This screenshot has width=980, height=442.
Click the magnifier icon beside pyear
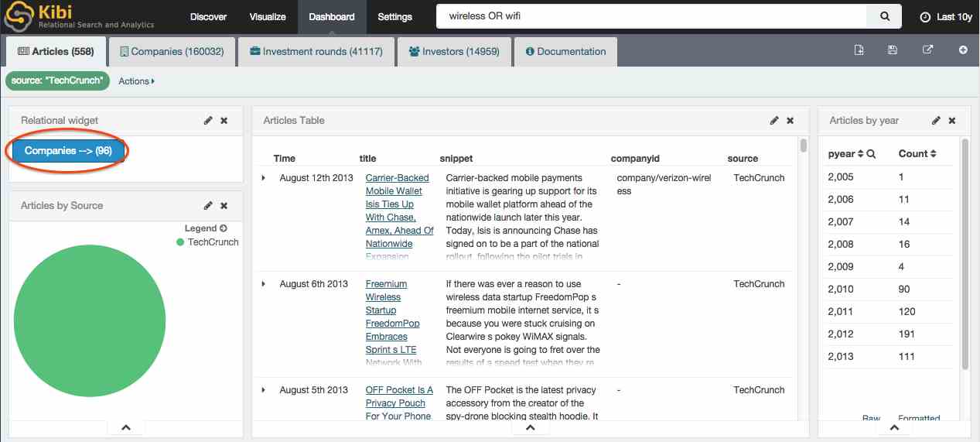click(x=871, y=154)
